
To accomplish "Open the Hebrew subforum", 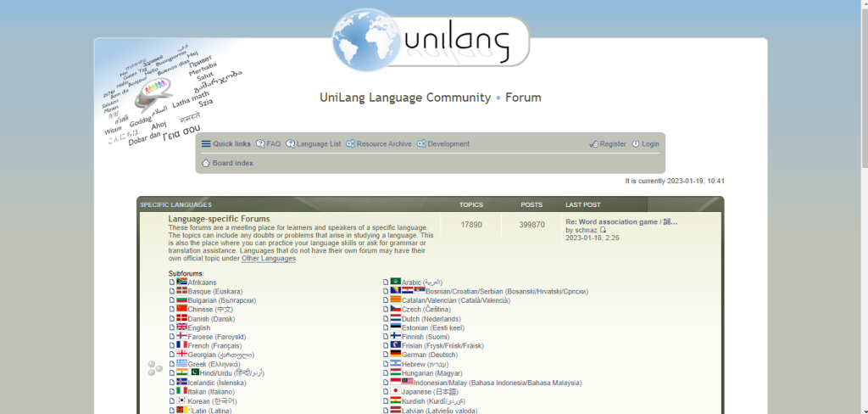I will [426, 365].
